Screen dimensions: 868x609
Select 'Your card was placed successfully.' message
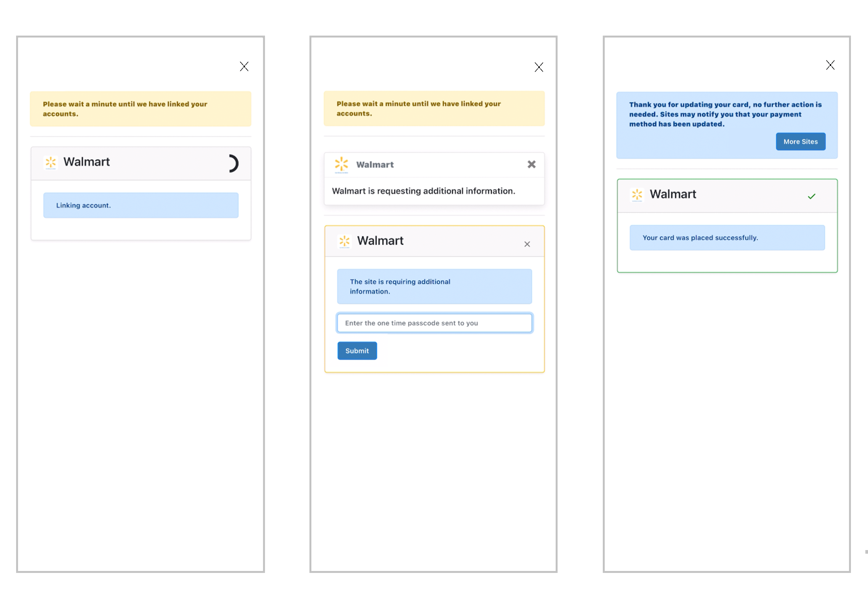[x=700, y=238]
